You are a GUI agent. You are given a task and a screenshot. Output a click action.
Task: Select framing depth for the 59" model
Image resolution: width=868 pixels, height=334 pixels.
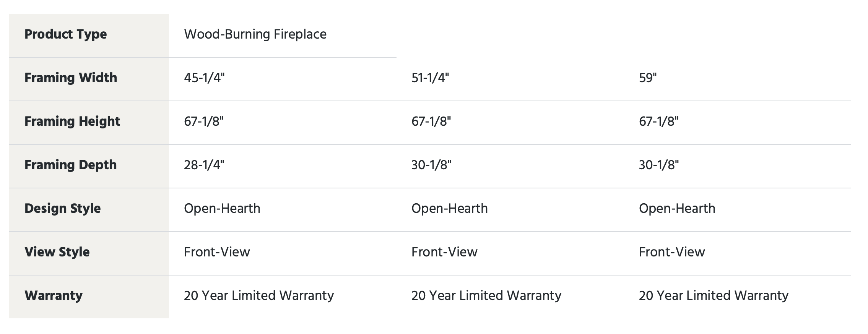point(659,165)
